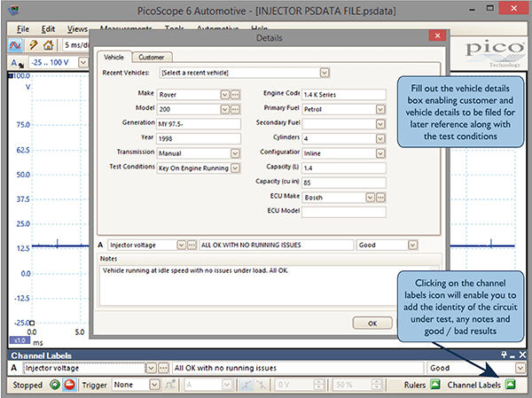Screen dimensions: 532x398
Task: Open the Cylinders dropdown
Action: [380, 138]
